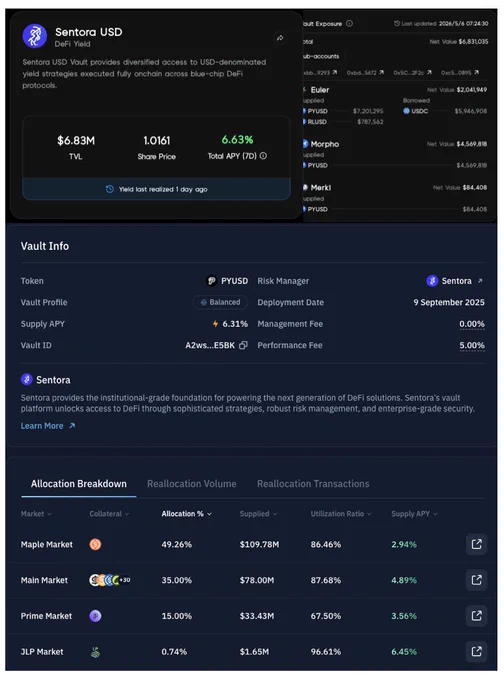Click the lightning bolt icon beside 6.31%

click(x=215, y=324)
